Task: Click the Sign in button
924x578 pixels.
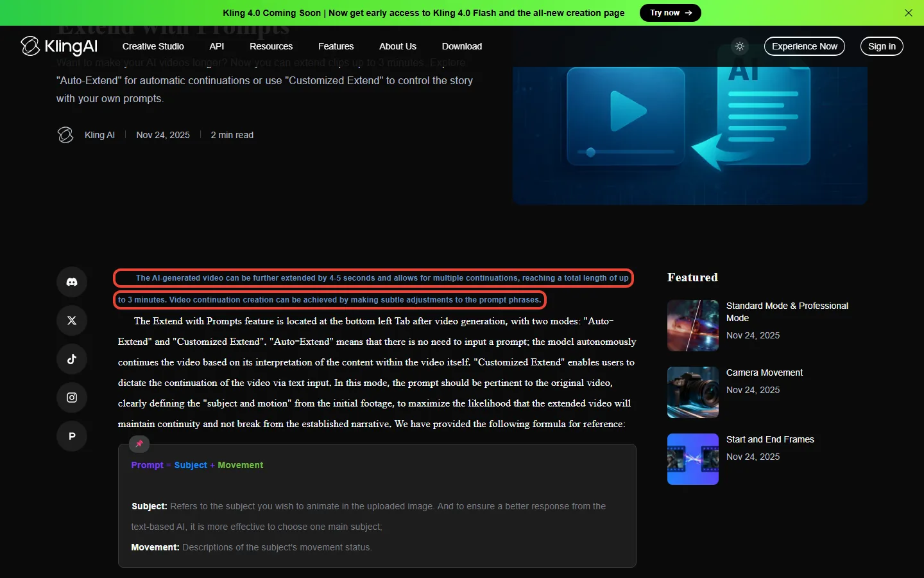Action: tap(882, 46)
